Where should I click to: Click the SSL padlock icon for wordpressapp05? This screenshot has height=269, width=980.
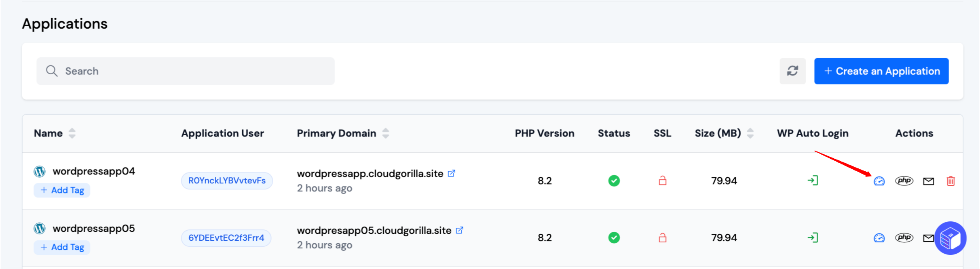click(662, 237)
